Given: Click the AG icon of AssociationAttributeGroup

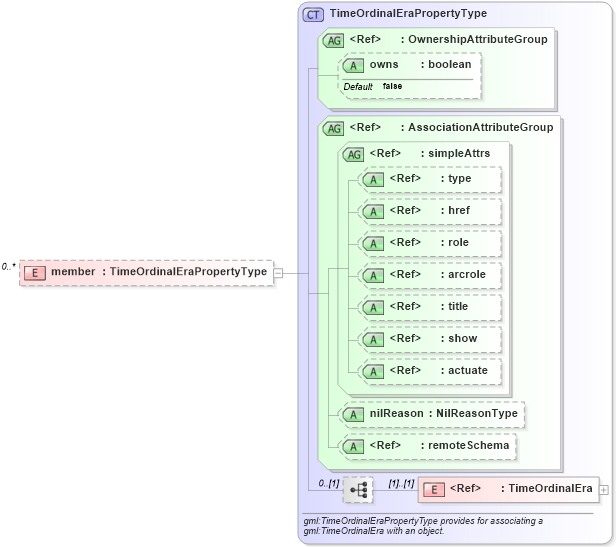Looking at the screenshot, I should tap(334, 128).
